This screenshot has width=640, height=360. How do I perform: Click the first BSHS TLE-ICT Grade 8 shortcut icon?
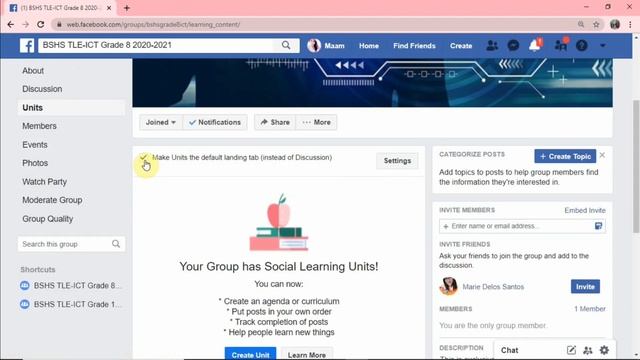(25, 285)
